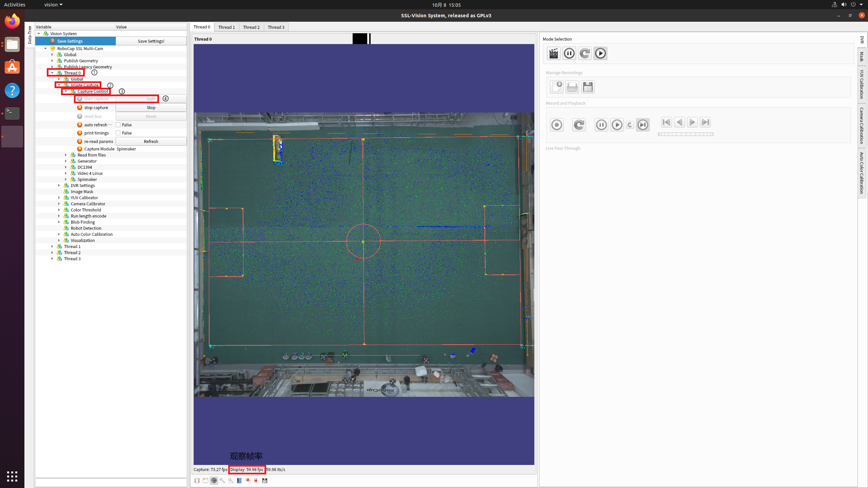Image resolution: width=868 pixels, height=488 pixels.
Task: Click the save recording floppy icon under Manage Recordings
Action: [x=588, y=87]
